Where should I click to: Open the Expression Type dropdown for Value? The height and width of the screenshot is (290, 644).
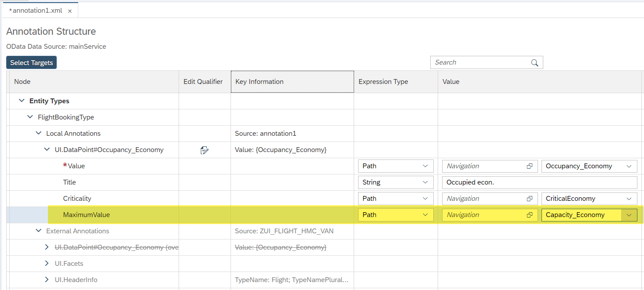(425, 166)
